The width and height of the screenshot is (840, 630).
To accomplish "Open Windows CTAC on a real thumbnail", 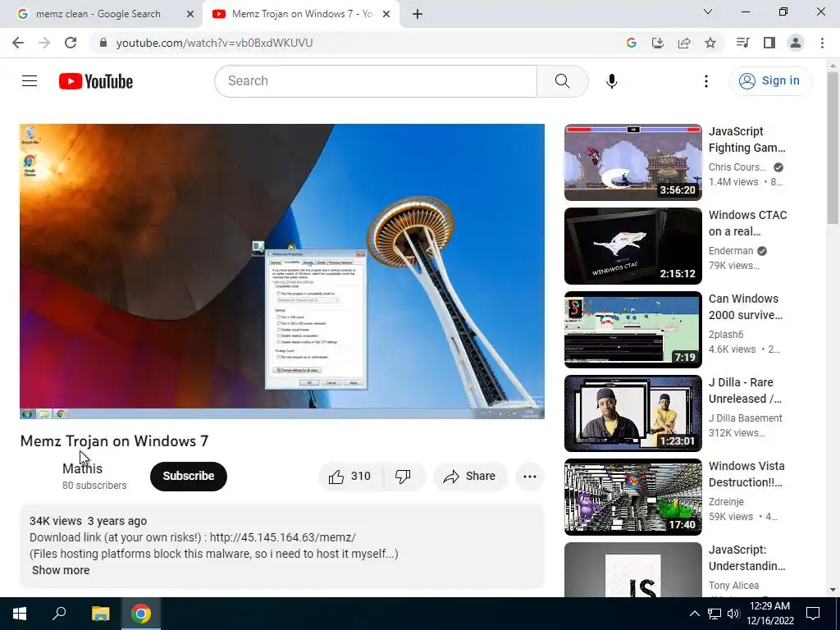I will (632, 246).
